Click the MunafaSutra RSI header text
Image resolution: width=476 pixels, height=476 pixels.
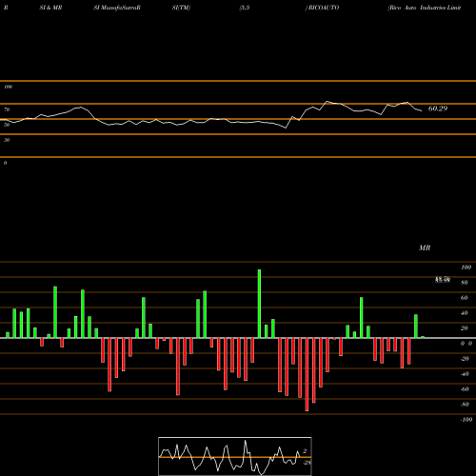[x=117, y=8]
